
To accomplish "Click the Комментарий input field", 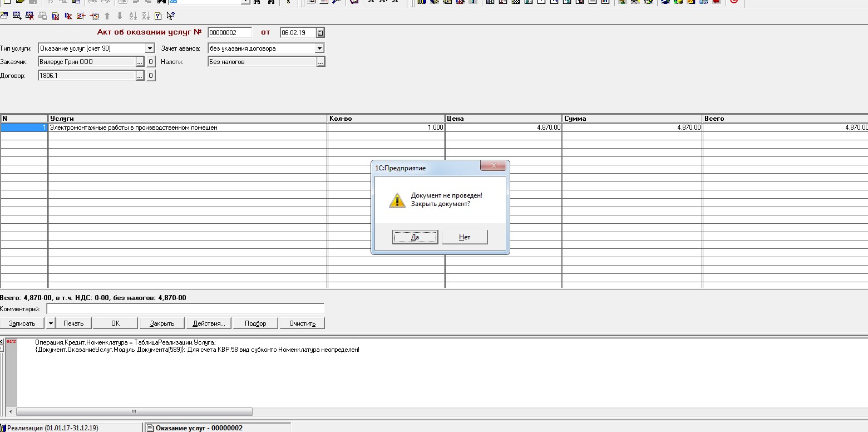I will tap(185, 309).
